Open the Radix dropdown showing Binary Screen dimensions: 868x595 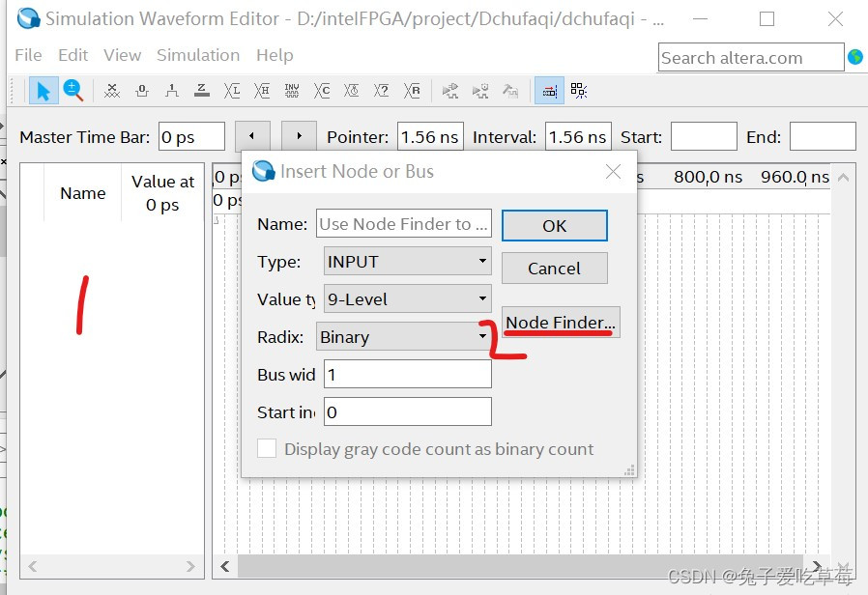tap(404, 337)
